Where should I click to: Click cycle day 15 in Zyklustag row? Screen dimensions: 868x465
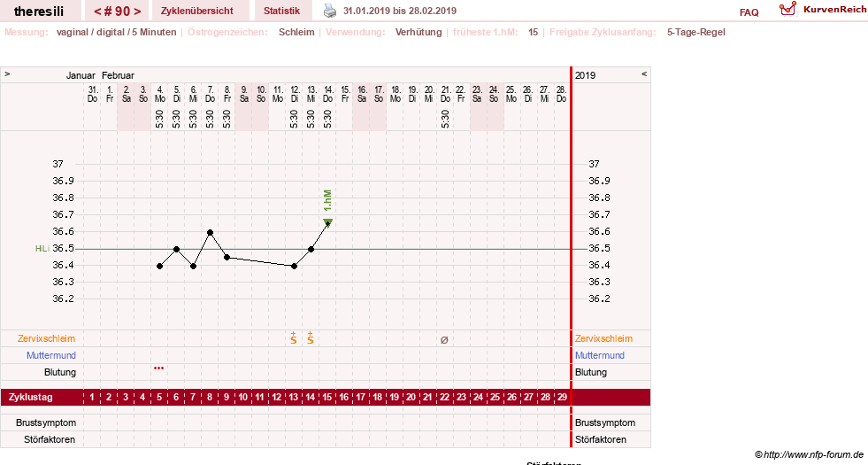(x=327, y=398)
